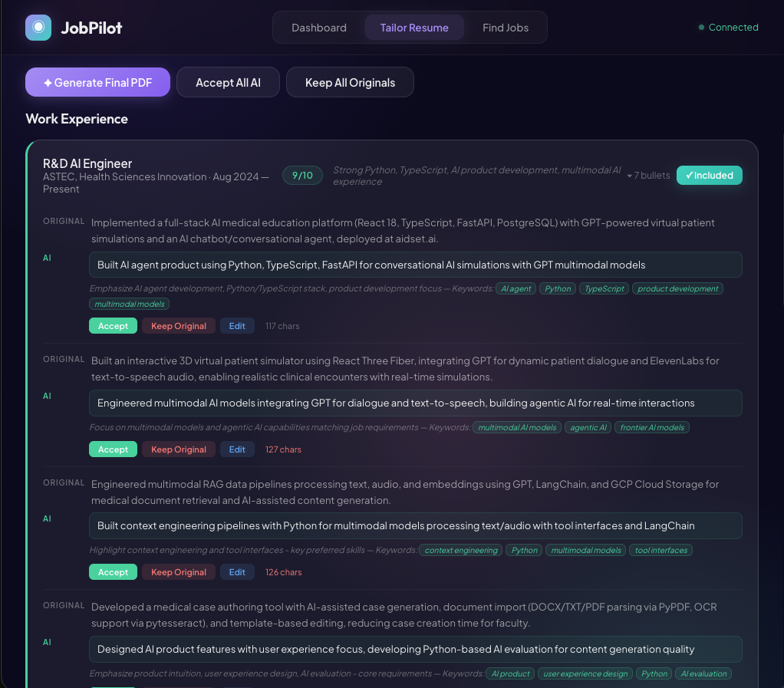
Task: Click the Generate Final PDF button
Action: coord(97,82)
